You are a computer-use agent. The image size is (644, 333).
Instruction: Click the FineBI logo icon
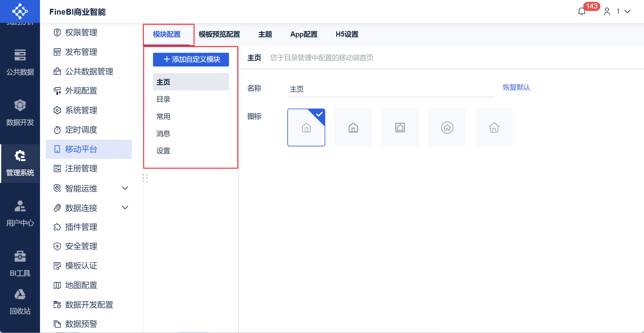(20, 11)
